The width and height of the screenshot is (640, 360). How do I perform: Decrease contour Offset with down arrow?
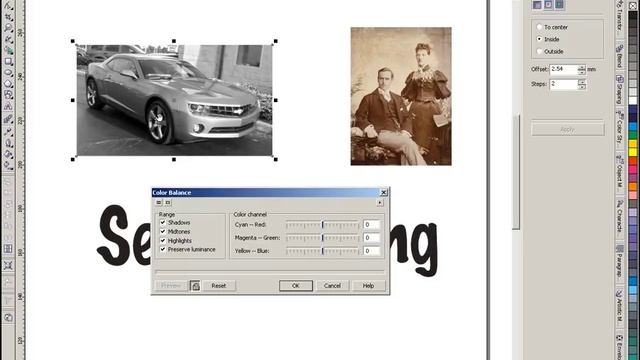coord(582,72)
